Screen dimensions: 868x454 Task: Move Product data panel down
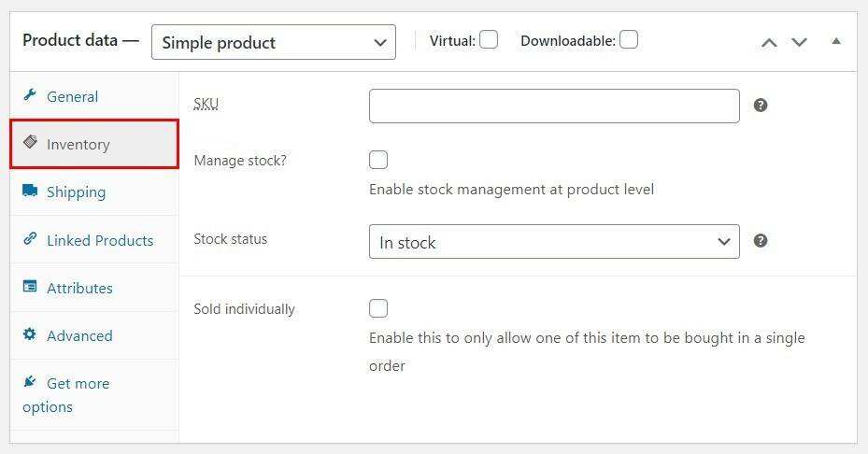coord(799,42)
